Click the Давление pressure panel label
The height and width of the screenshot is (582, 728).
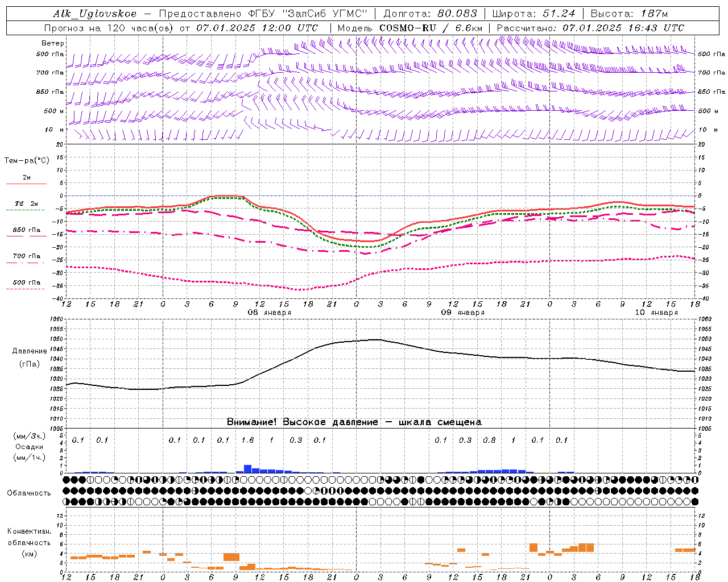point(30,351)
